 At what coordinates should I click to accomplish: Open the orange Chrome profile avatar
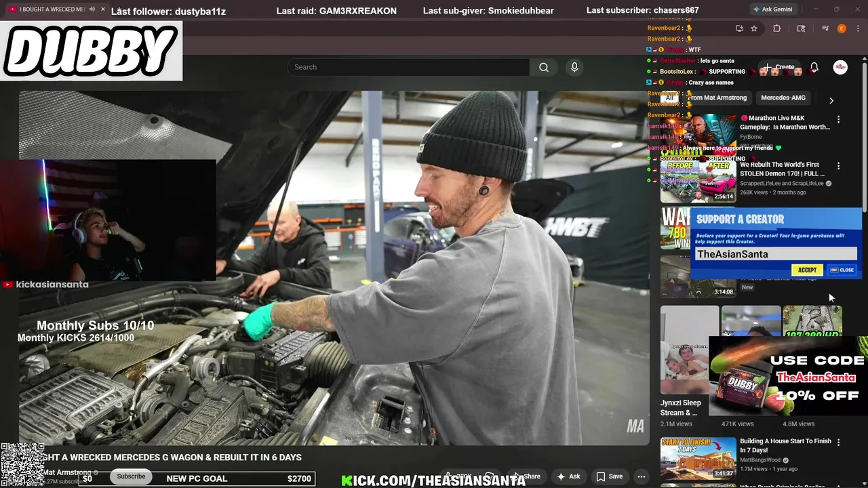tap(842, 28)
